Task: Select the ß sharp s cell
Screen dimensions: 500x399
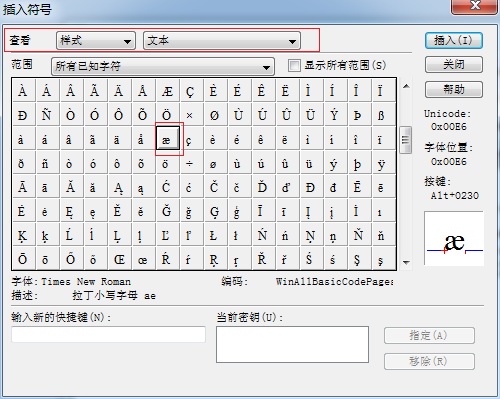Action: point(383,115)
